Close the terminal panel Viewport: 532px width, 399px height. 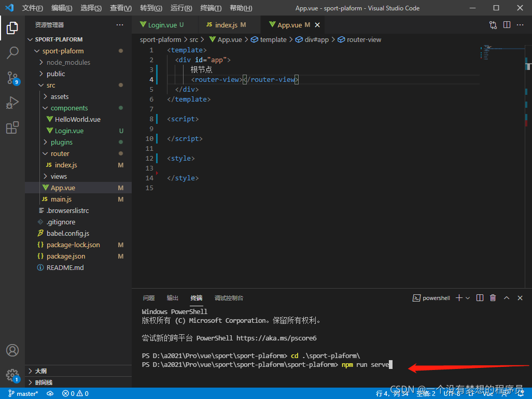pos(520,297)
